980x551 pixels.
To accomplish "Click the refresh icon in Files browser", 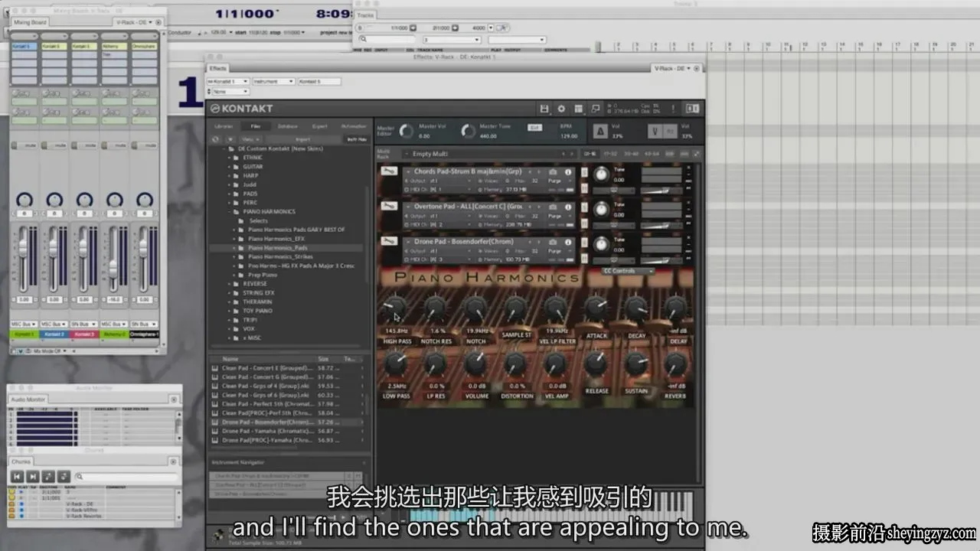I will (x=216, y=139).
